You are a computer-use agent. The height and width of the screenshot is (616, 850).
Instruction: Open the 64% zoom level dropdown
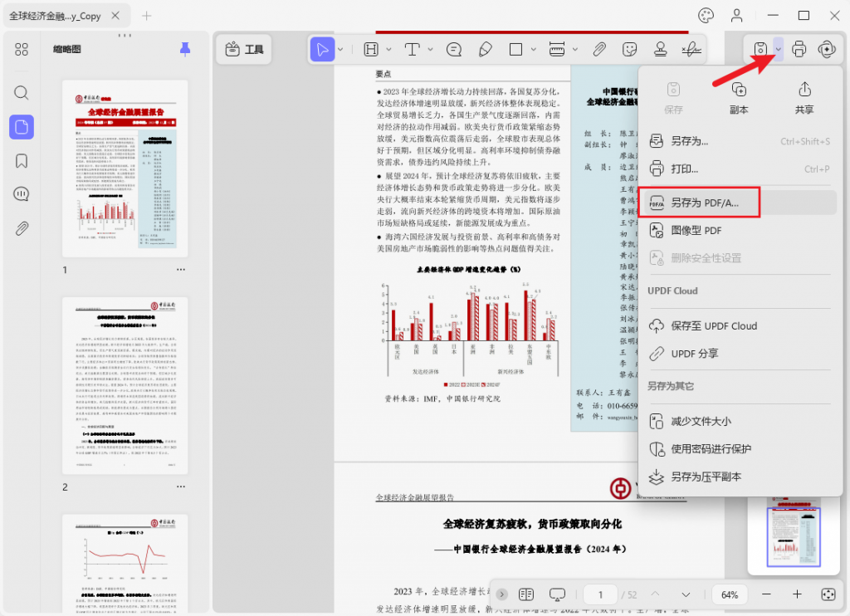point(730,595)
